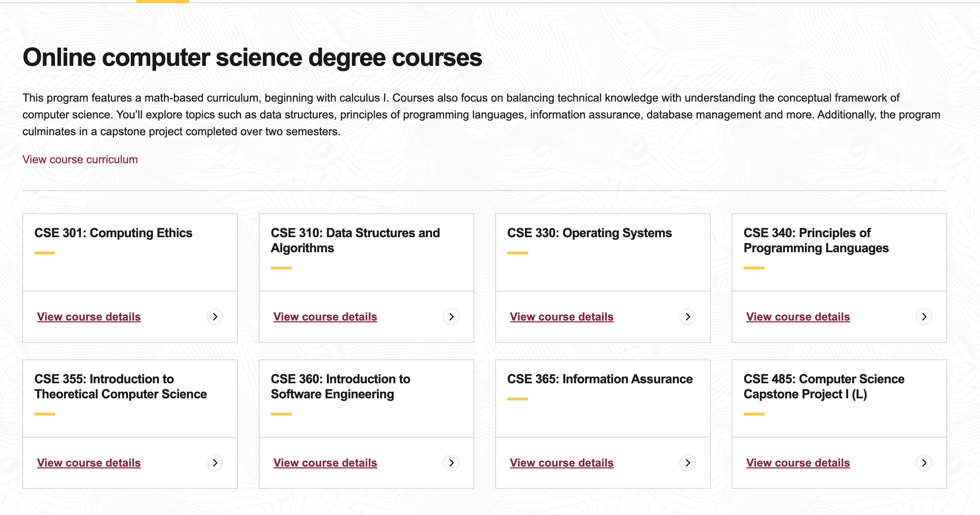Open the View course curriculum link
This screenshot has height=515, width=980.
[x=80, y=159]
